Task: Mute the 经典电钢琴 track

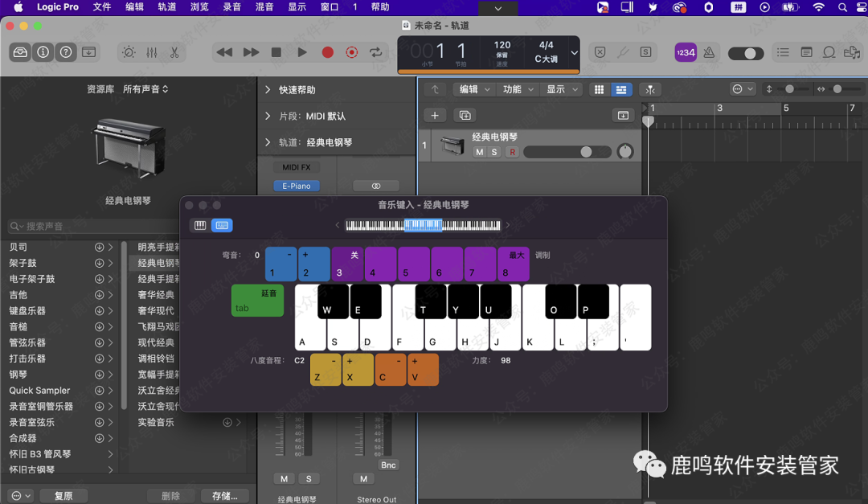Action: pos(480,152)
